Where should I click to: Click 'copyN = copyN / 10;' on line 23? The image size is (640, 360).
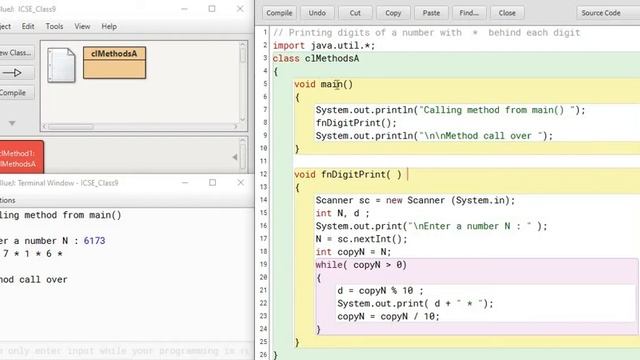click(x=388, y=316)
